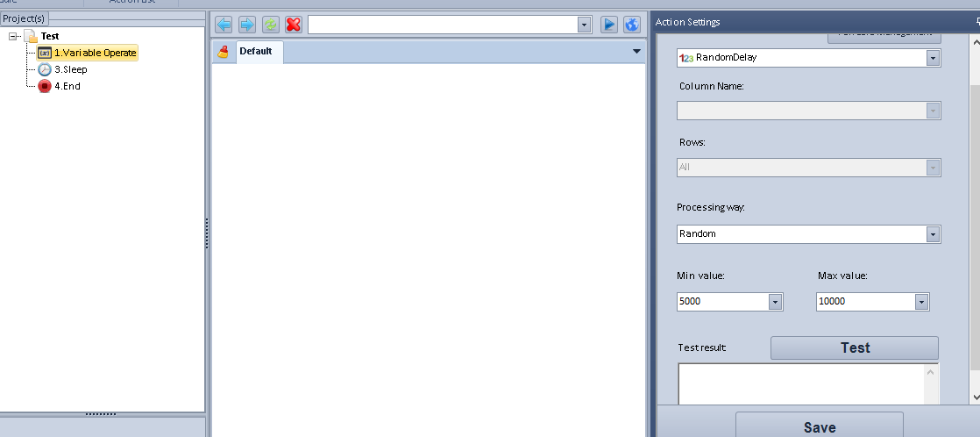Select the 4.End red stop action

(67, 86)
